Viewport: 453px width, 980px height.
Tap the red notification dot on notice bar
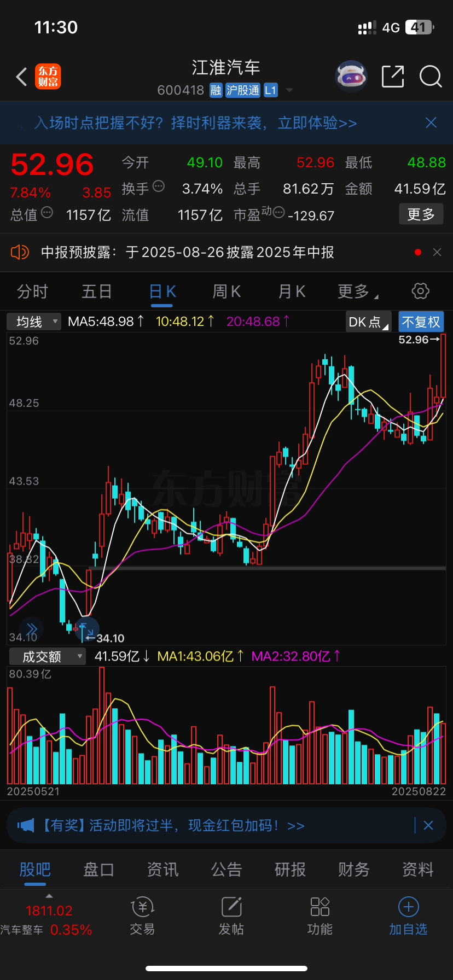pyautogui.click(x=418, y=252)
